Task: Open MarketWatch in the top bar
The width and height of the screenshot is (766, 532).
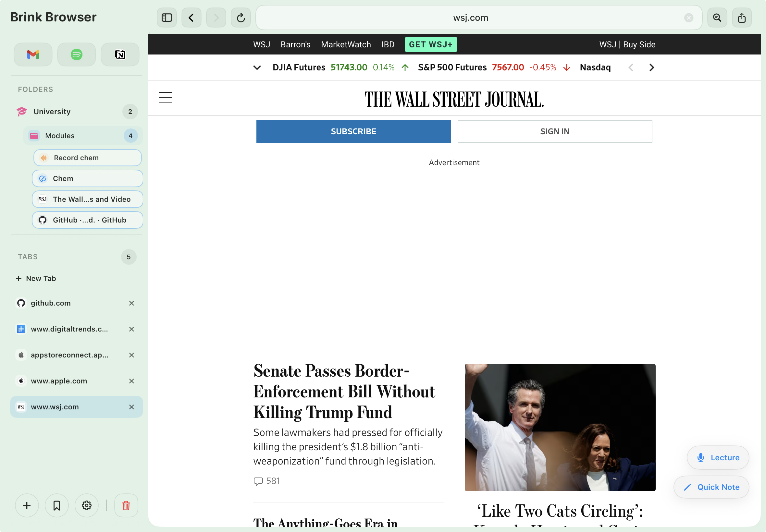Action: coord(346,44)
